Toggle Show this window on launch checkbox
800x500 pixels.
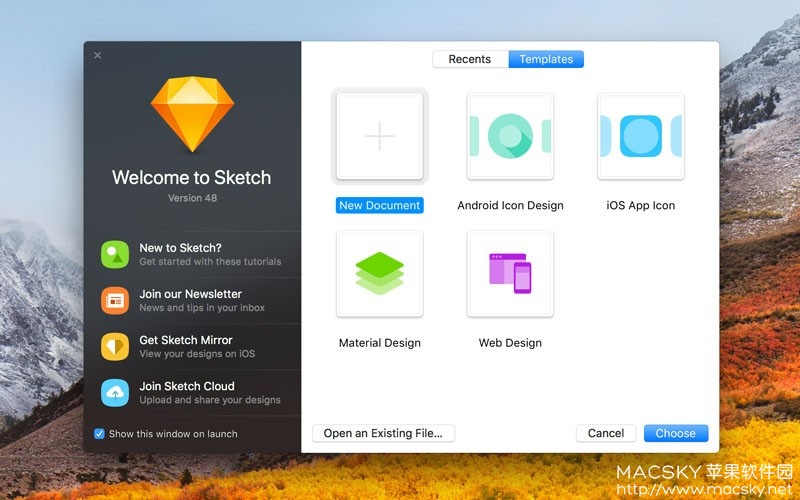point(99,434)
